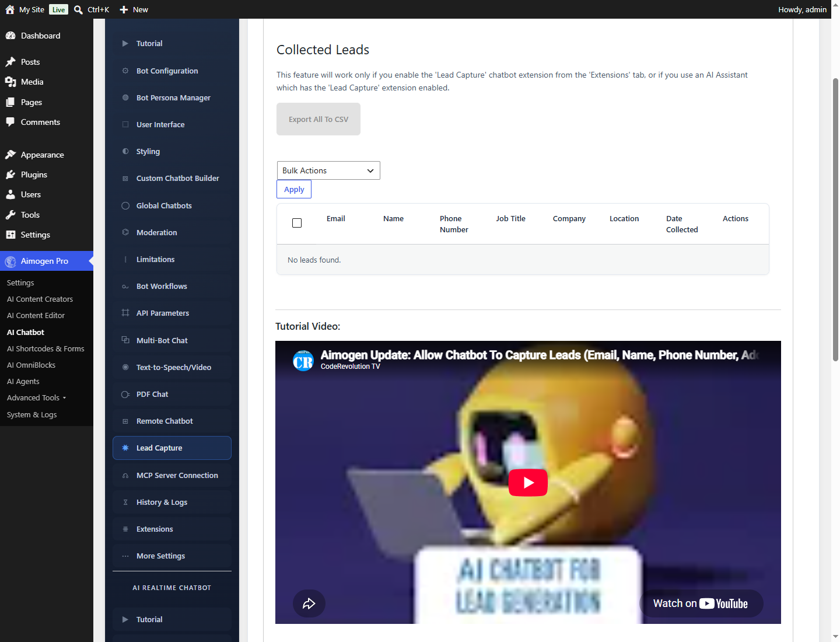Click the scrollbar down arrow

(835, 637)
